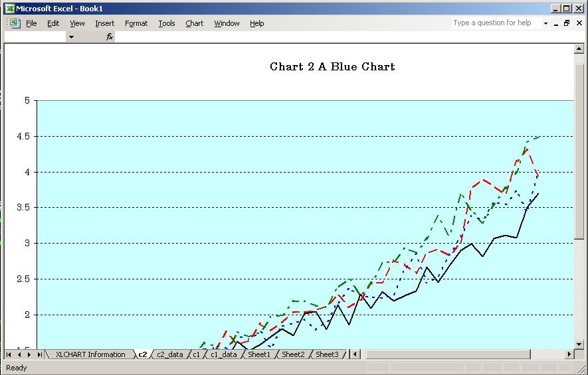The image size is (588, 375).
Task: Switch to XLCHART Information sheet tab
Action: click(x=90, y=354)
